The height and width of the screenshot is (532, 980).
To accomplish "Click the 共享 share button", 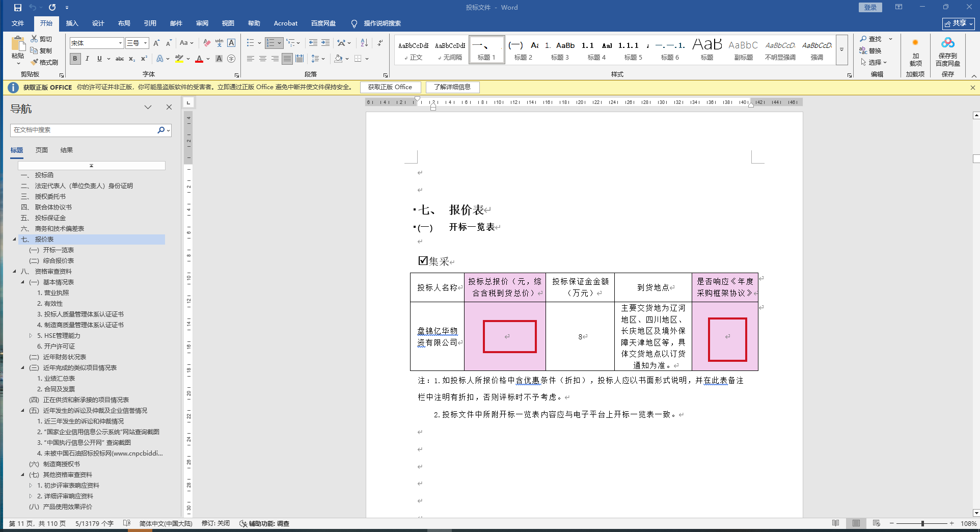I will (958, 23).
